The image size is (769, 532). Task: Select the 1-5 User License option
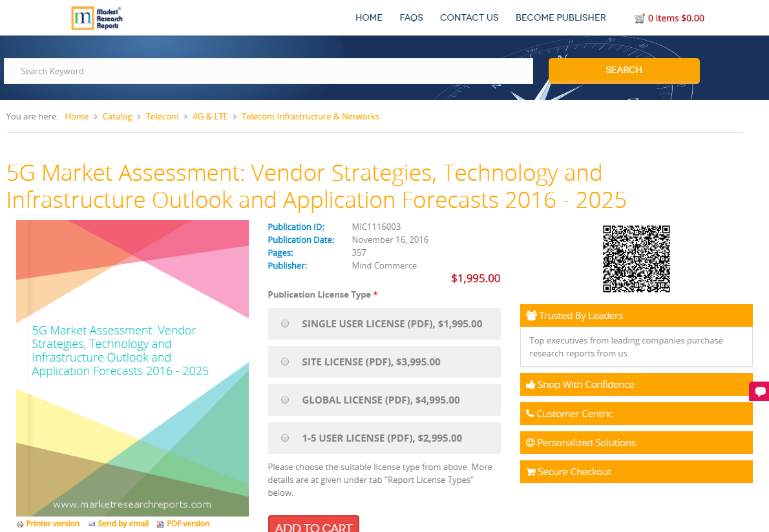284,438
